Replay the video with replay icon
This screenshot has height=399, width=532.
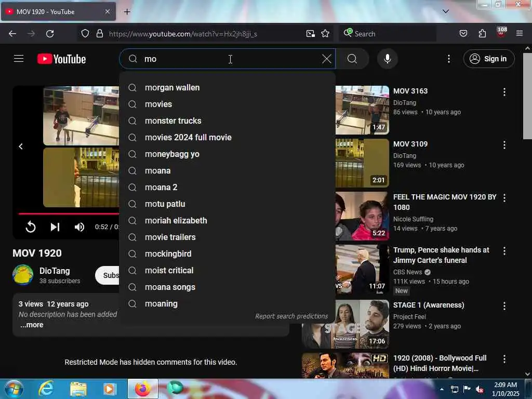coord(31,227)
